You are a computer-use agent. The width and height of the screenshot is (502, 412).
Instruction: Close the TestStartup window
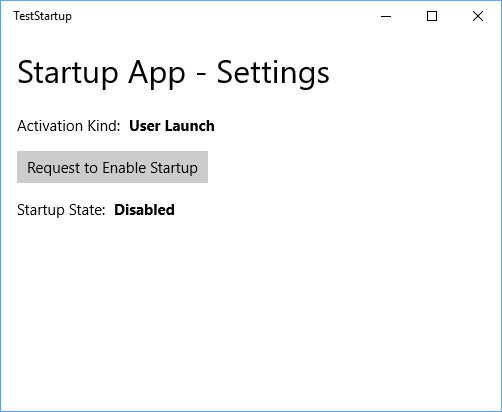(478, 16)
